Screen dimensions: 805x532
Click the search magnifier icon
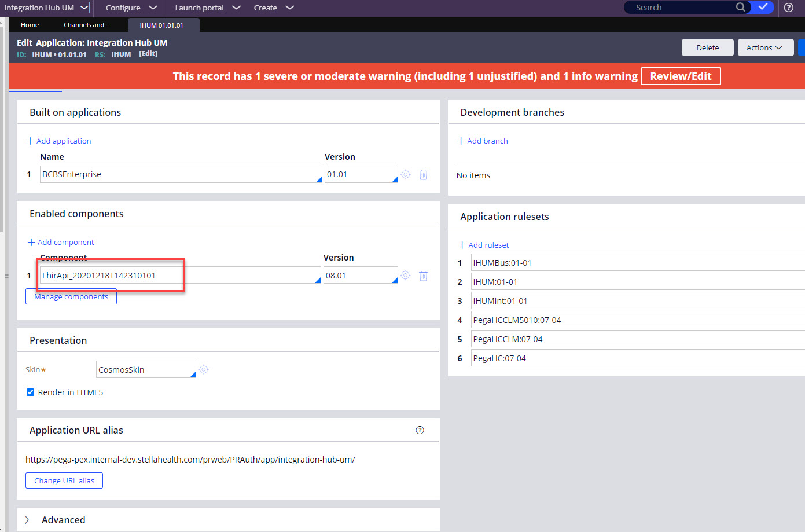pyautogui.click(x=741, y=7)
